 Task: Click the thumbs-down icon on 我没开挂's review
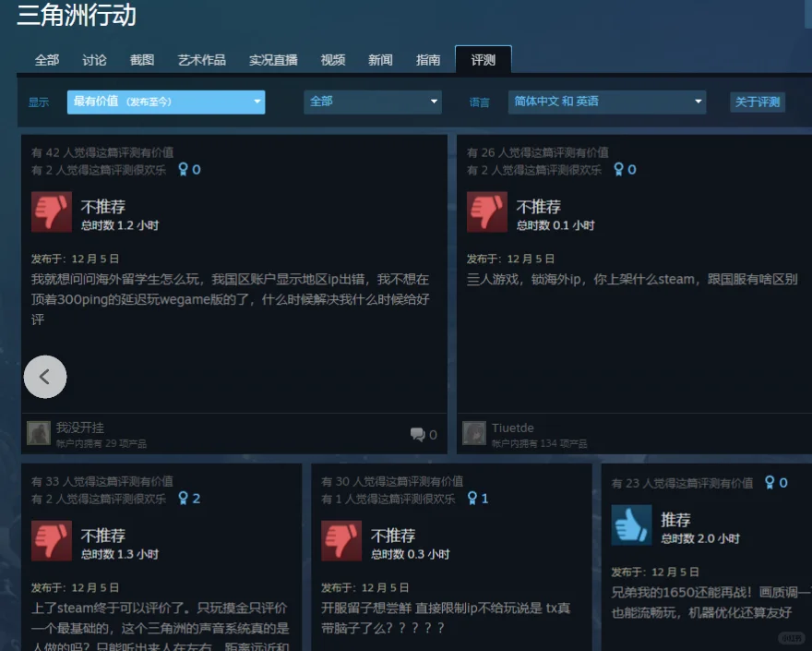(x=52, y=211)
